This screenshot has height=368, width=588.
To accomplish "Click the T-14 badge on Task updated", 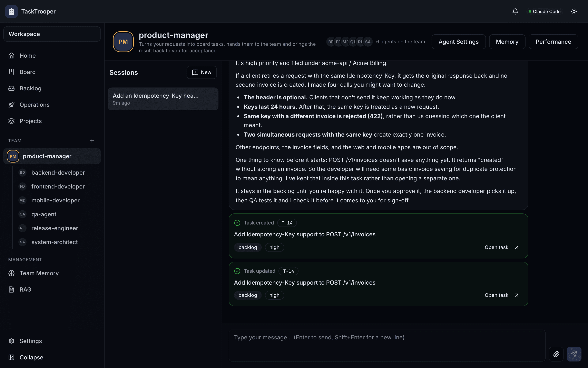I will tap(288, 271).
